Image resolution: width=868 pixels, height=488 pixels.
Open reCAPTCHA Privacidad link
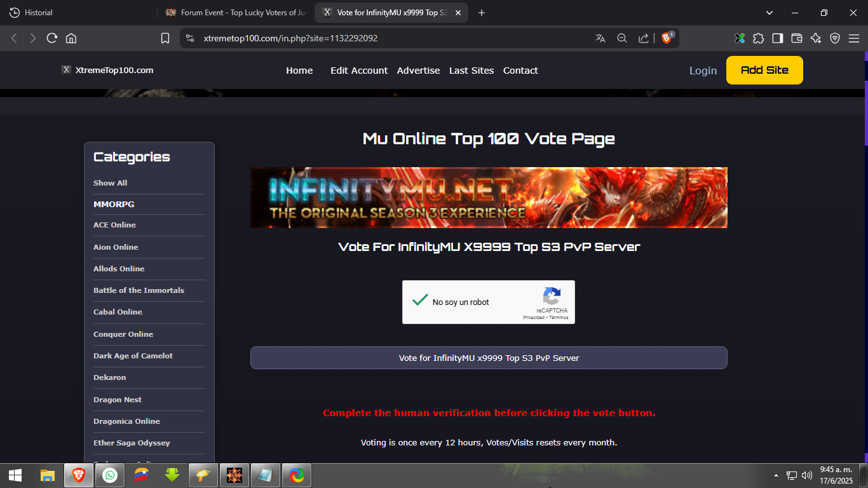(534, 317)
